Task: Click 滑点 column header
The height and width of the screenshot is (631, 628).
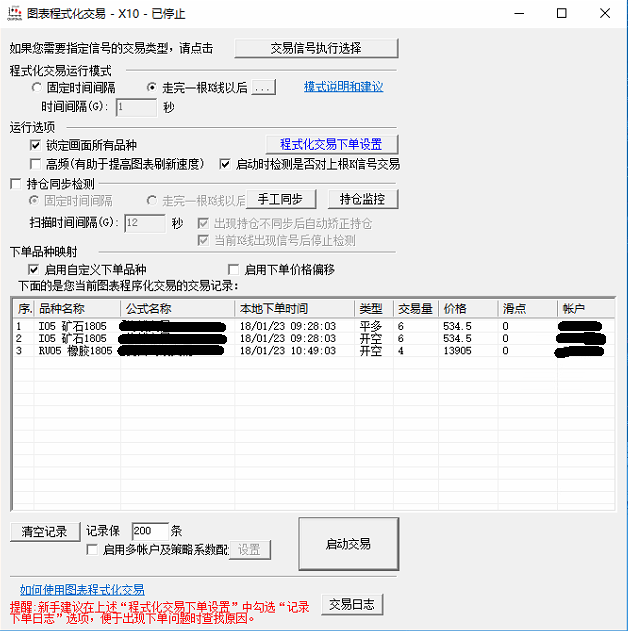Action: 528,309
